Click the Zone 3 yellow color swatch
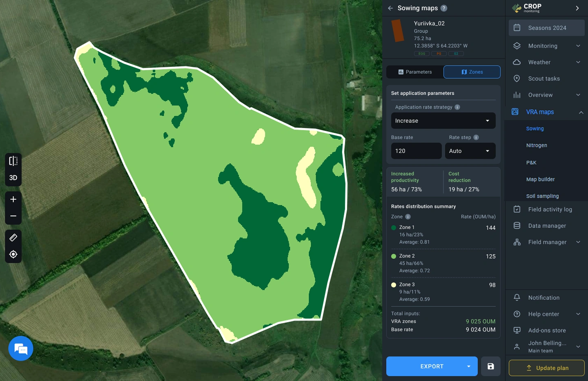Screen dimensions: 588x381 393,285
